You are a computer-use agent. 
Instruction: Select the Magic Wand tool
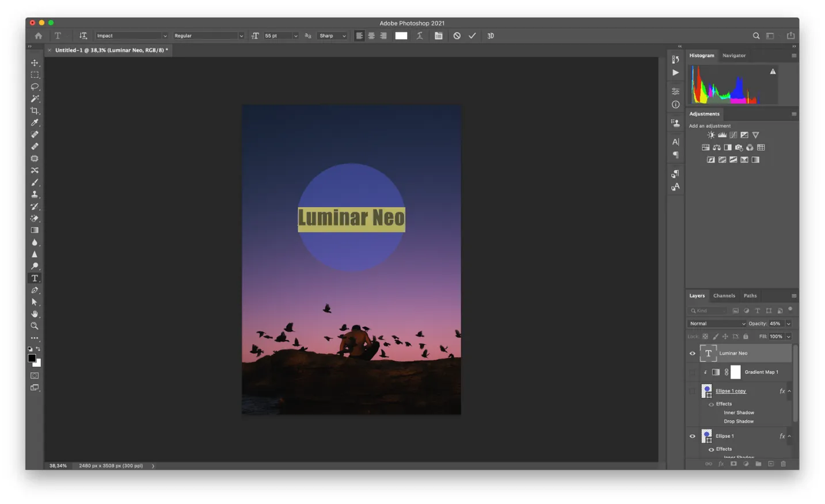[x=35, y=99]
